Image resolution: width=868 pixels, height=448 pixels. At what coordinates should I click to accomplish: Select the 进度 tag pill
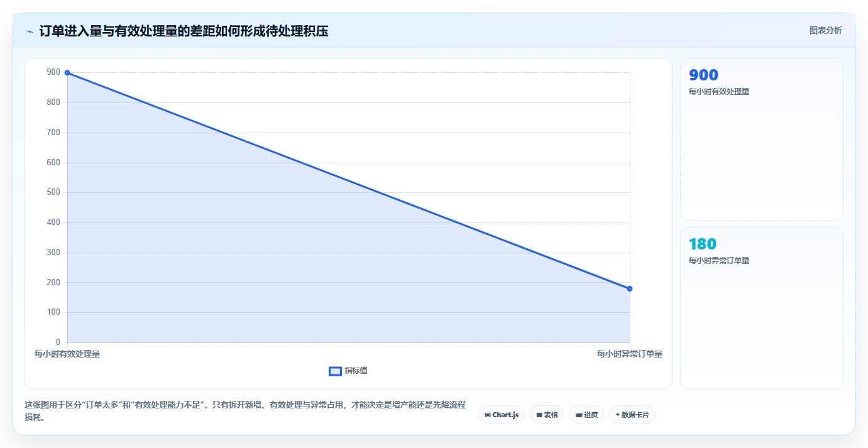point(586,415)
